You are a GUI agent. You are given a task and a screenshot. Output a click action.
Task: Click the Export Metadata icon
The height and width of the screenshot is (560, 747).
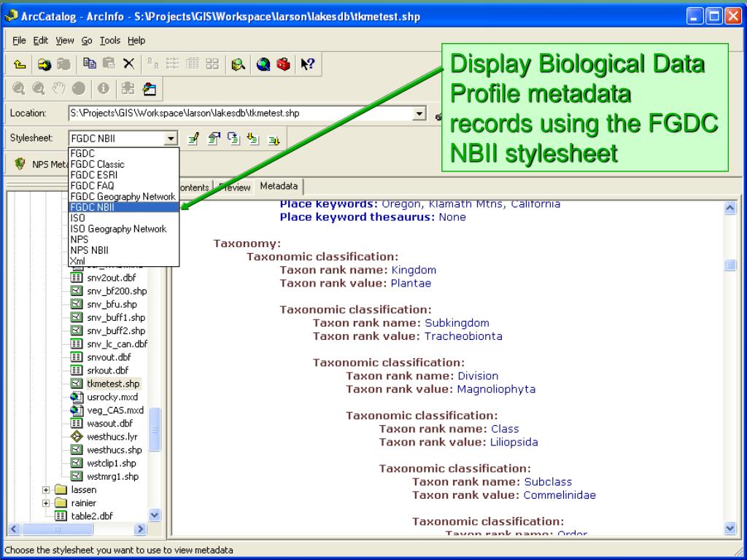tap(274, 139)
